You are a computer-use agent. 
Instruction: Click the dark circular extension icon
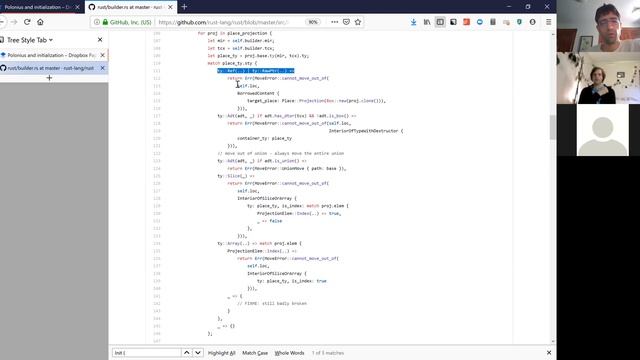point(533,22)
